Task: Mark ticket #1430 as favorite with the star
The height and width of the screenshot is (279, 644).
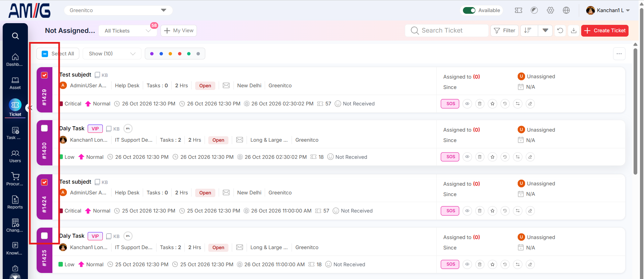Action: coord(492,157)
